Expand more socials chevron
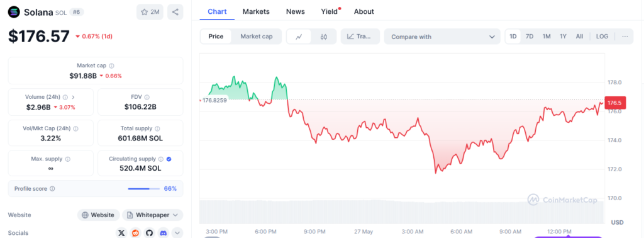 [x=177, y=233]
